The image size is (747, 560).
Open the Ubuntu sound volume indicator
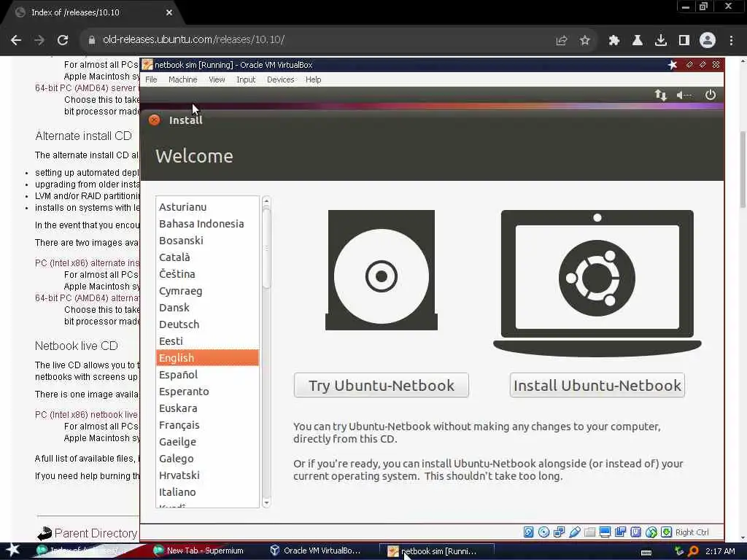click(x=684, y=96)
